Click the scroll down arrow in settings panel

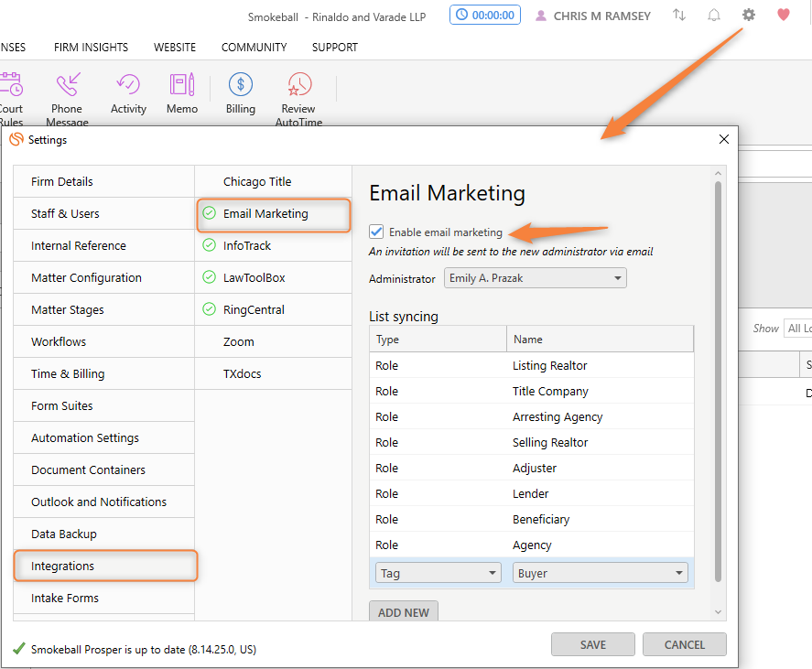tap(718, 612)
